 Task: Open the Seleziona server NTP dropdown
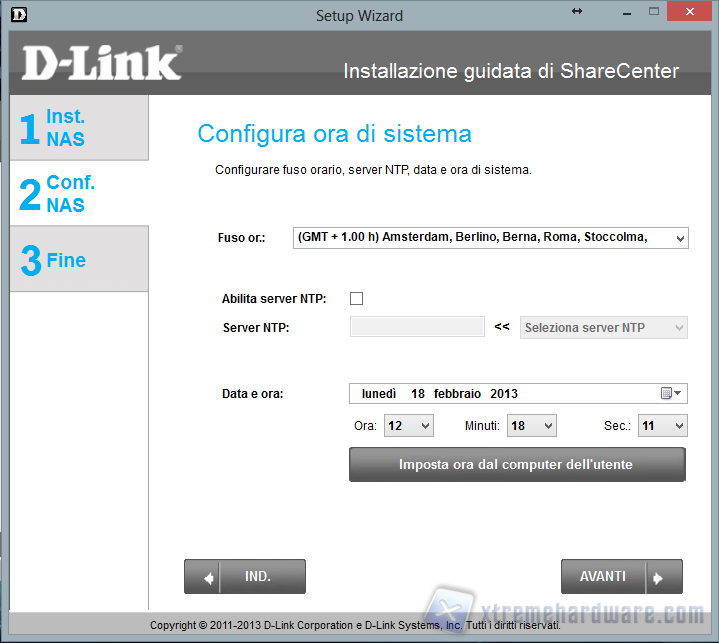[x=604, y=327]
